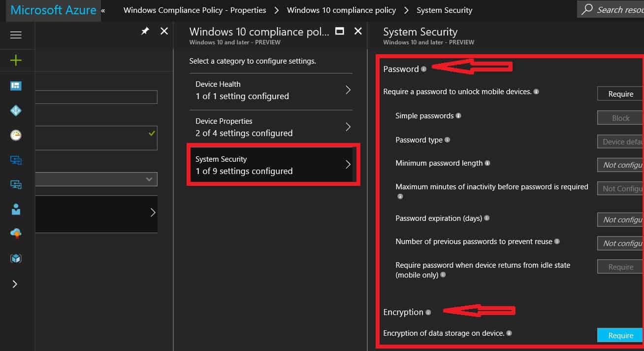Image resolution: width=644 pixels, height=351 pixels.
Task: Click Minimum password length field
Action: click(620, 165)
